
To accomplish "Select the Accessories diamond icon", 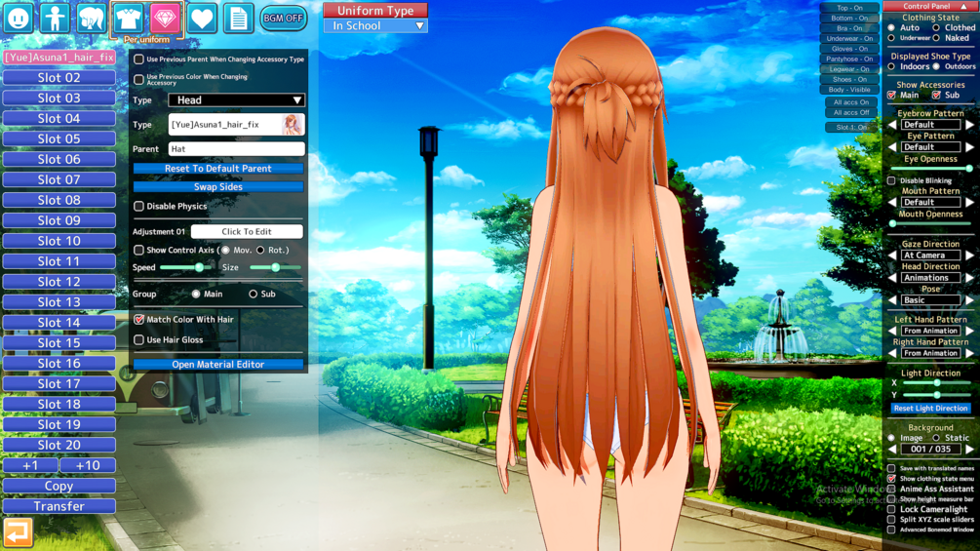I will (x=165, y=19).
